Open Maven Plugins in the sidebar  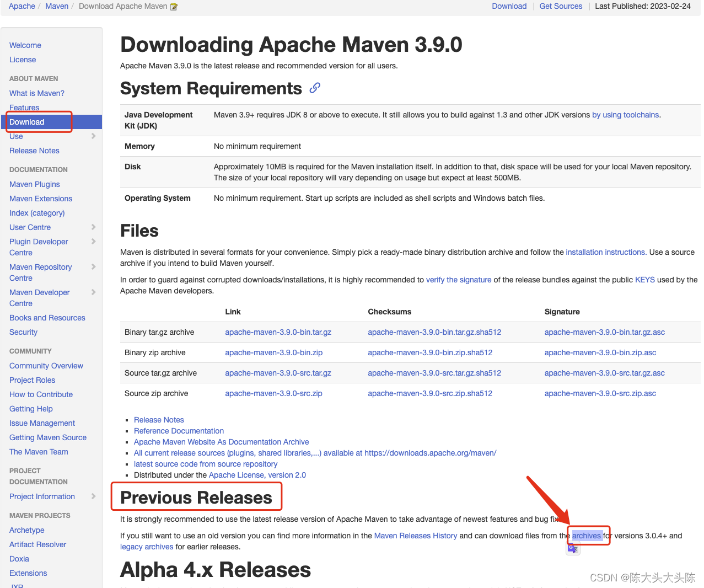pos(35,184)
